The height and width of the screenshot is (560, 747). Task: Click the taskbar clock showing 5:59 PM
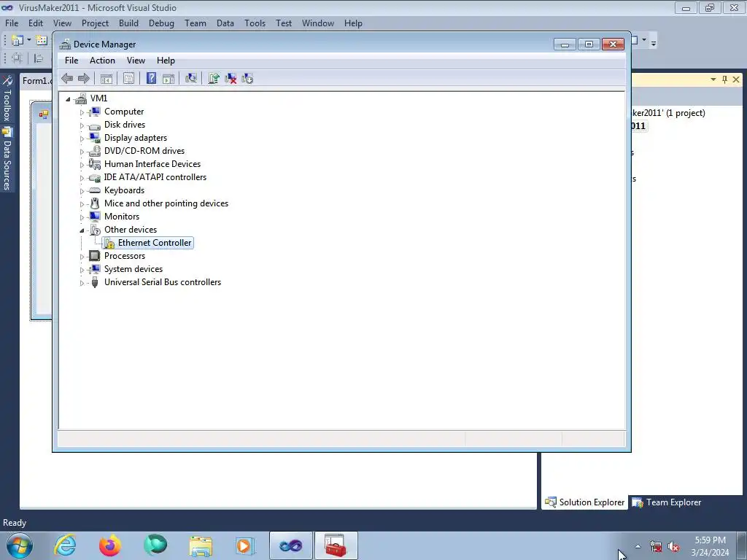point(710,546)
